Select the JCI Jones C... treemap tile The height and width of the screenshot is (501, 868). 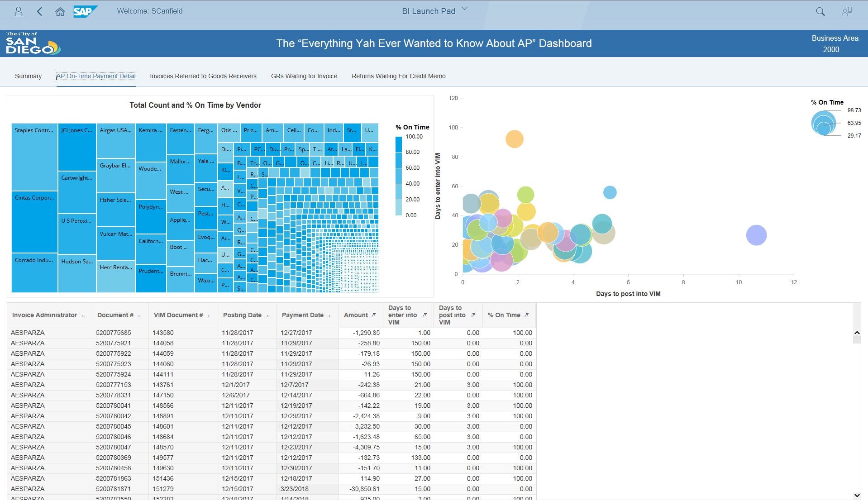click(77, 147)
